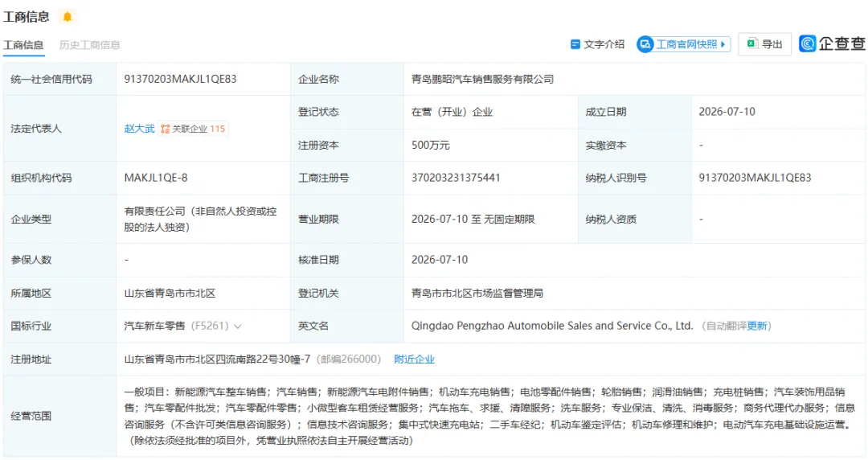868x460 pixels.
Task: Open the 工商官网快照 arrow
Action: 723,44
